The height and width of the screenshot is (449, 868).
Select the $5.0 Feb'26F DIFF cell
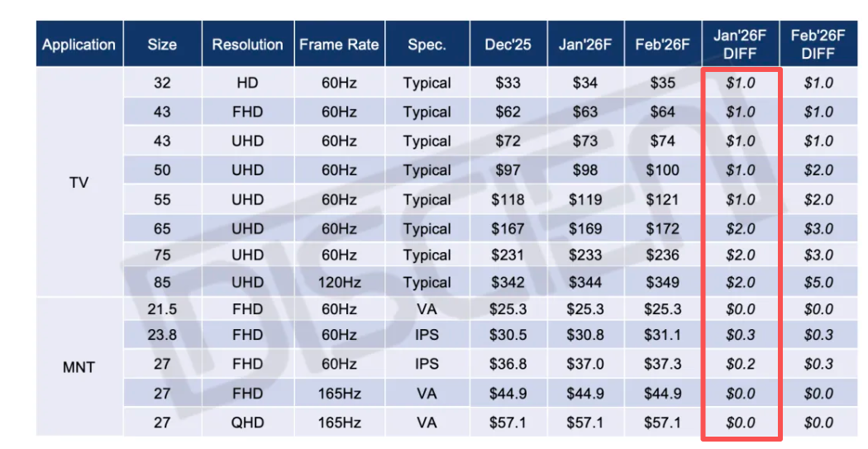click(x=818, y=283)
